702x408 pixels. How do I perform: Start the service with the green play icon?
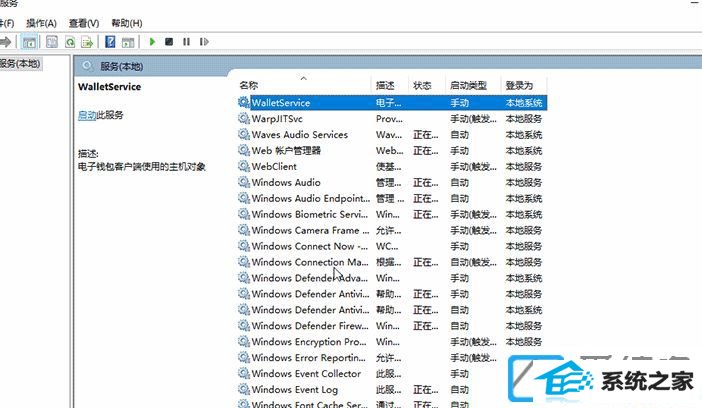pos(152,42)
